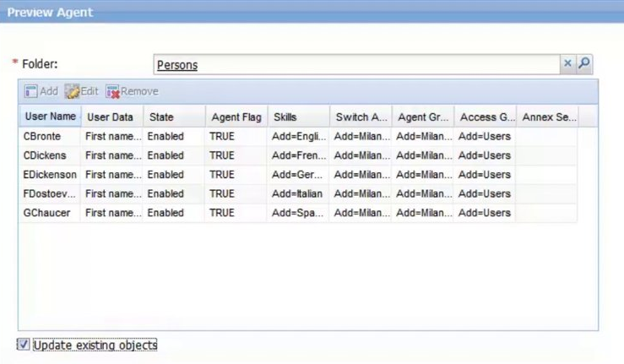The width and height of the screenshot is (624, 364).
Task: Select the Annex Se... column header
Action: [x=549, y=117]
